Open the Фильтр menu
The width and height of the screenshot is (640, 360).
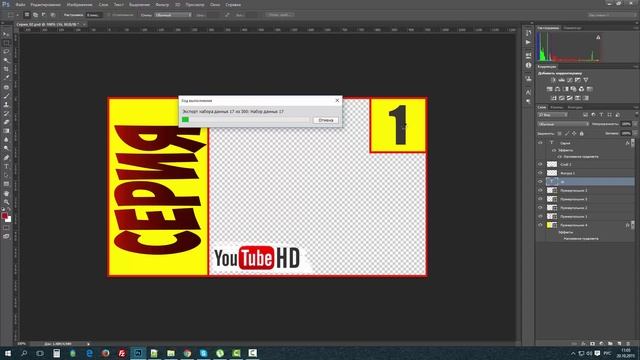tap(162, 4)
